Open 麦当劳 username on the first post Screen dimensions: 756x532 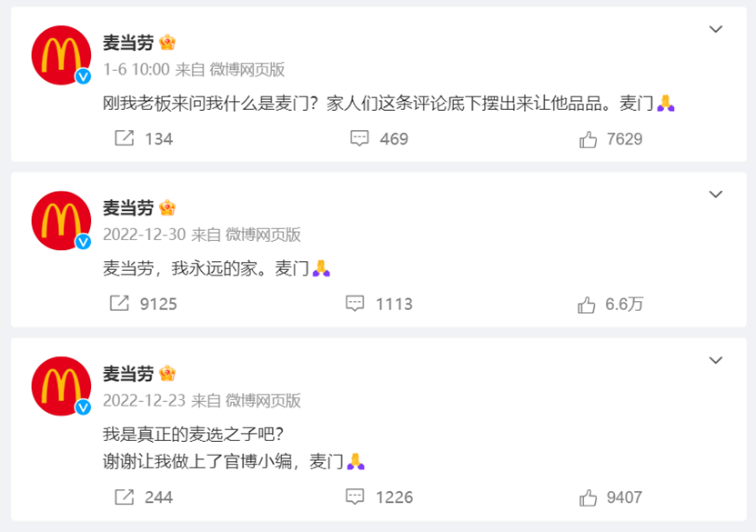pyautogui.click(x=127, y=43)
